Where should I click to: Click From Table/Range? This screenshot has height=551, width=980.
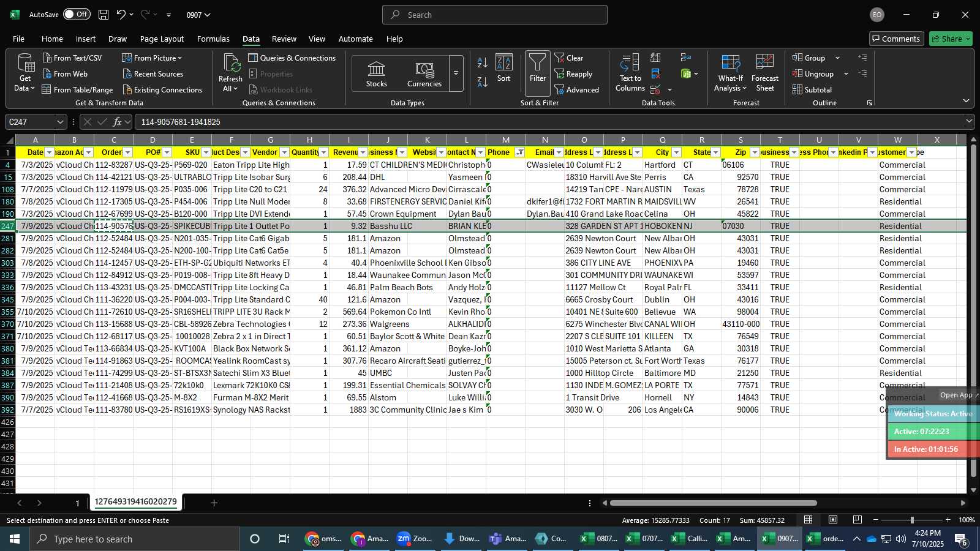pos(77,89)
